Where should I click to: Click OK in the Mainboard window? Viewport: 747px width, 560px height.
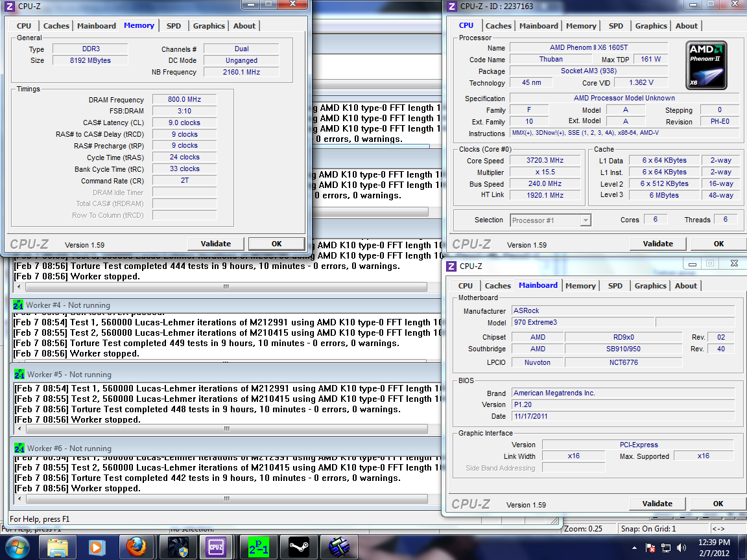point(718,504)
